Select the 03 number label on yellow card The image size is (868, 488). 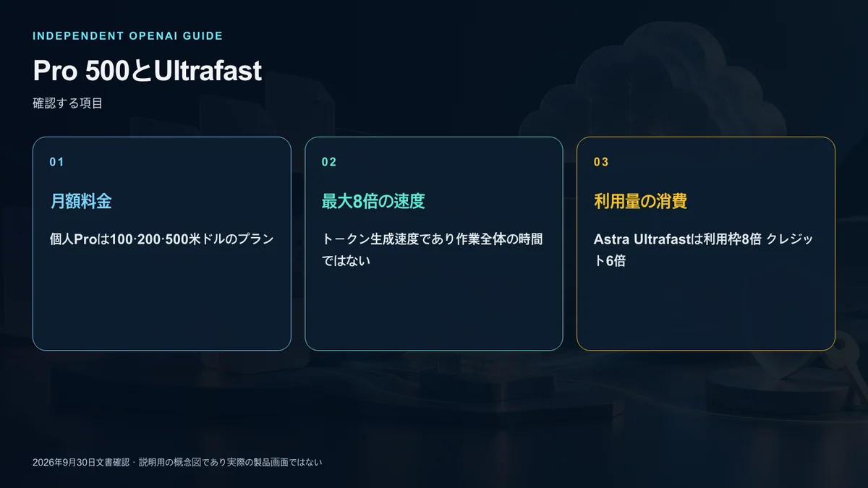point(601,162)
